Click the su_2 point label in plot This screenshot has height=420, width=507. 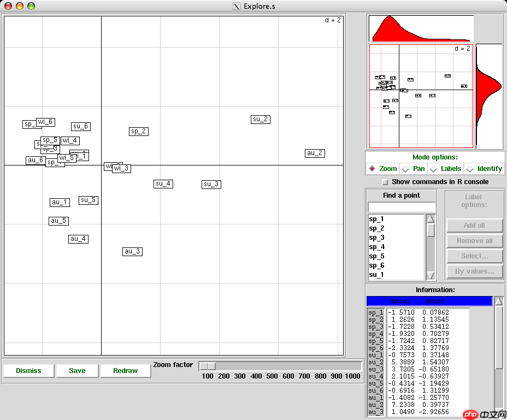tap(261, 119)
